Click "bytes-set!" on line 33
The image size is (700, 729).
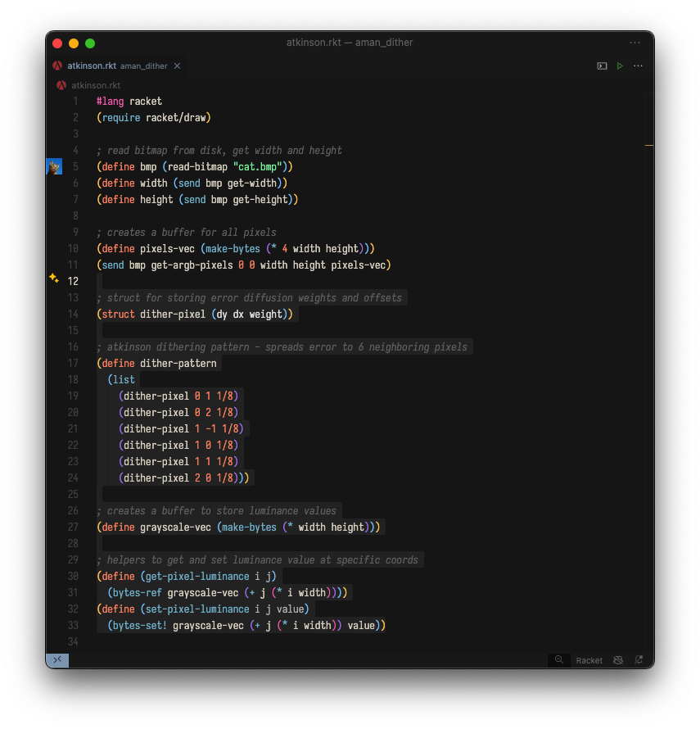click(x=140, y=625)
